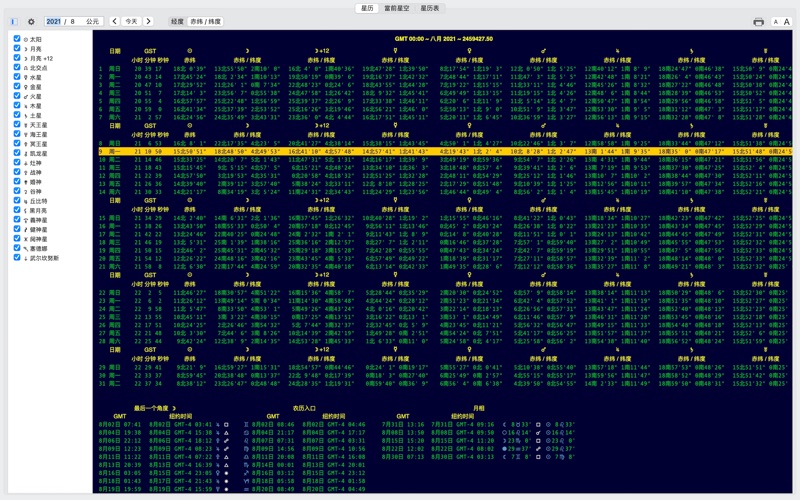
Task: Click the Sun symbol column header
Action: (x=190, y=50)
